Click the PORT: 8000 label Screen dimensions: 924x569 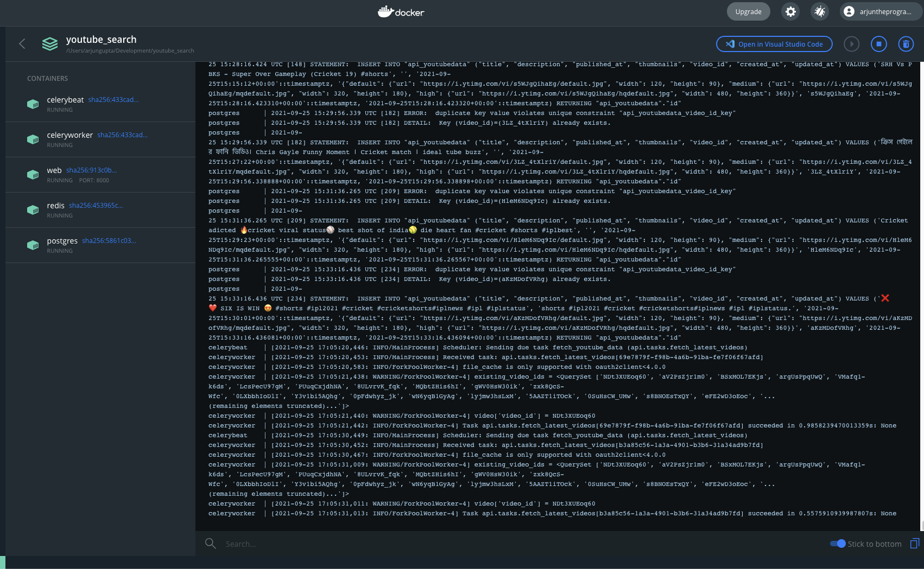click(94, 180)
